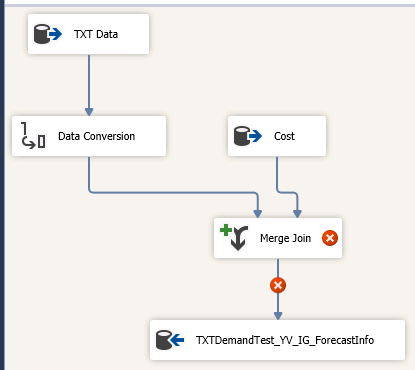
Task: Click the arrowhead entering Data Conversion
Action: pyautogui.click(x=89, y=112)
